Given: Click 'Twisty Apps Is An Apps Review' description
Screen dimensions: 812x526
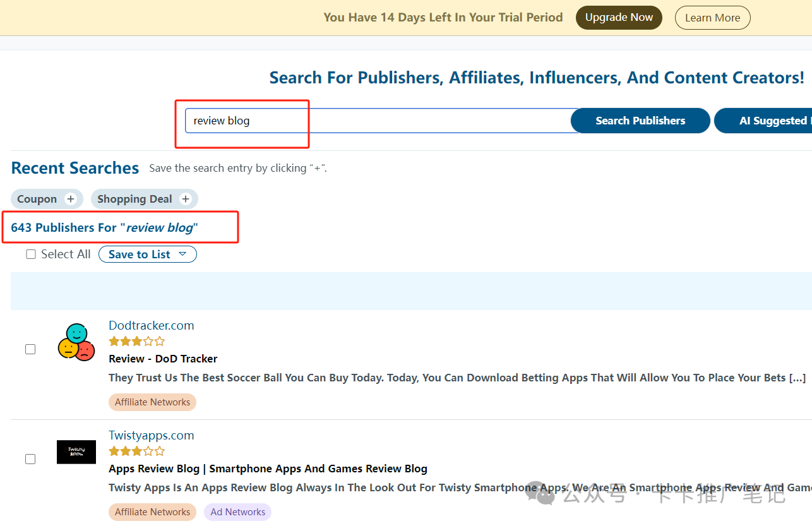Looking at the screenshot, I should click(x=460, y=487).
